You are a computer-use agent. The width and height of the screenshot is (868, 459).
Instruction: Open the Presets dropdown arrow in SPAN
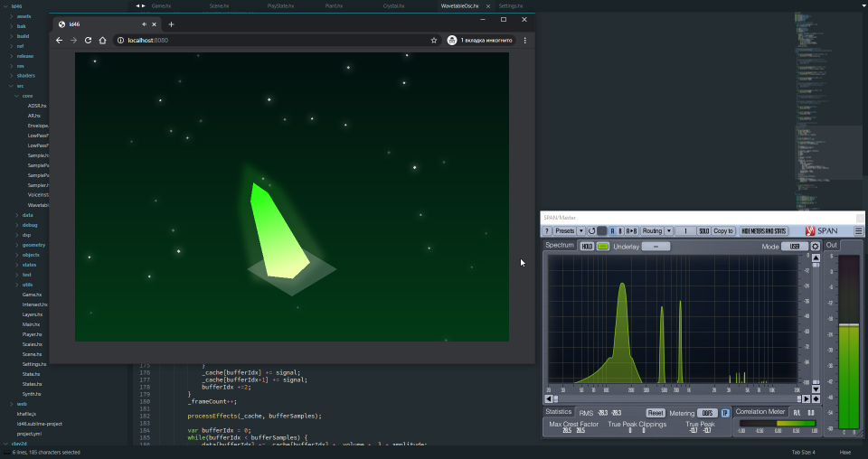(581, 231)
